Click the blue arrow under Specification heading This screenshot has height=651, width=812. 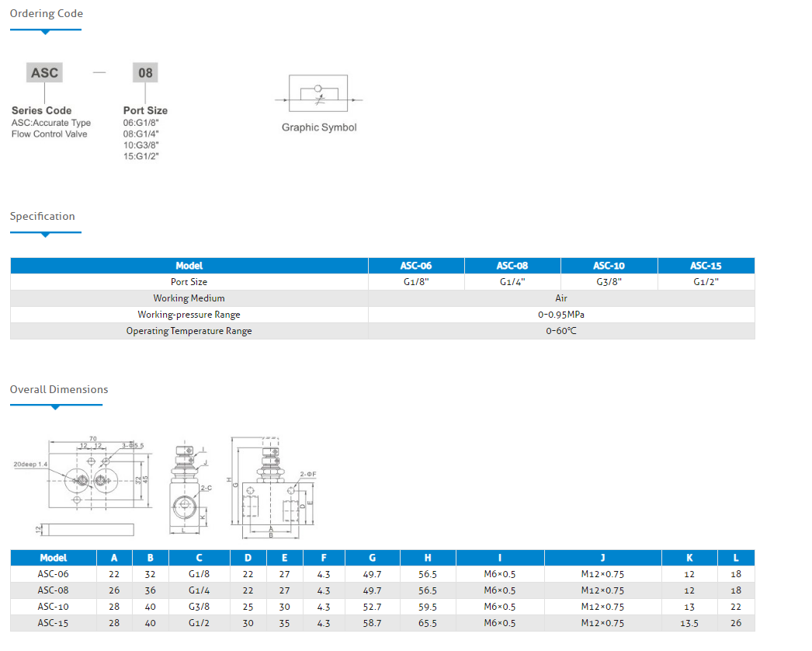point(45,234)
